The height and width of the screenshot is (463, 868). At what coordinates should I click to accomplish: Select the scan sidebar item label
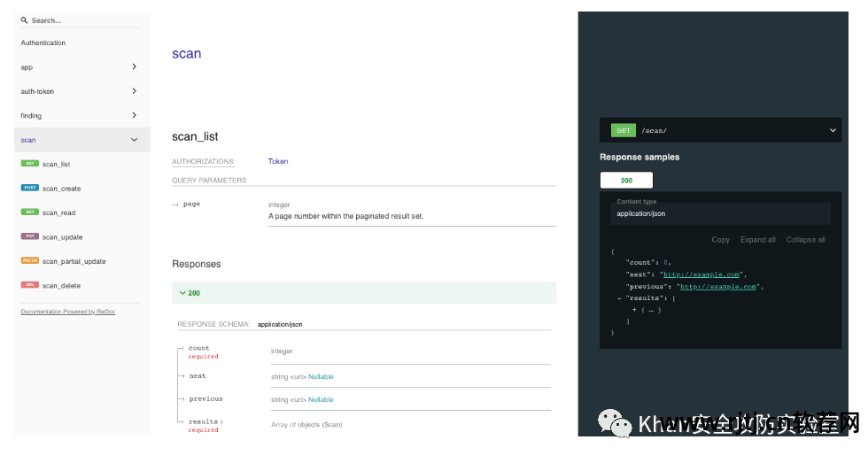[28, 140]
